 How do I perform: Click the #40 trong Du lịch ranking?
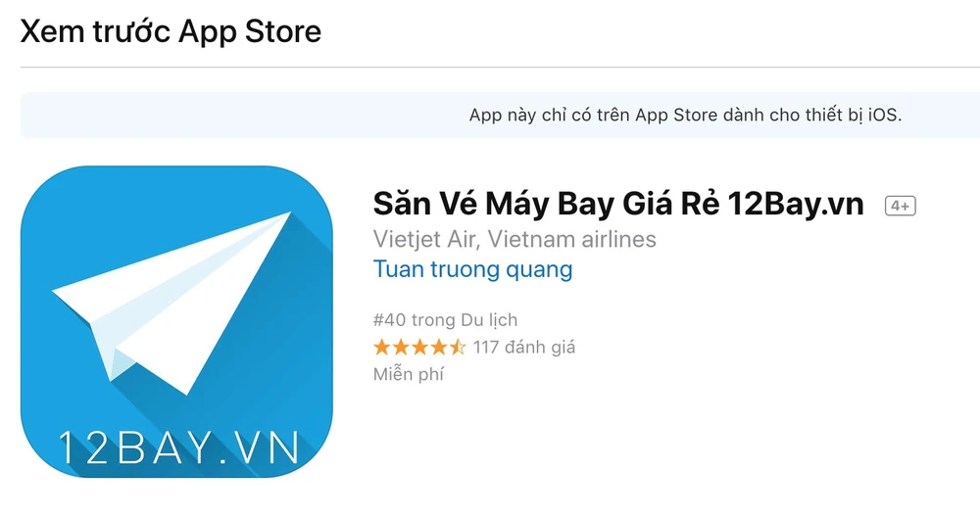coord(445,320)
